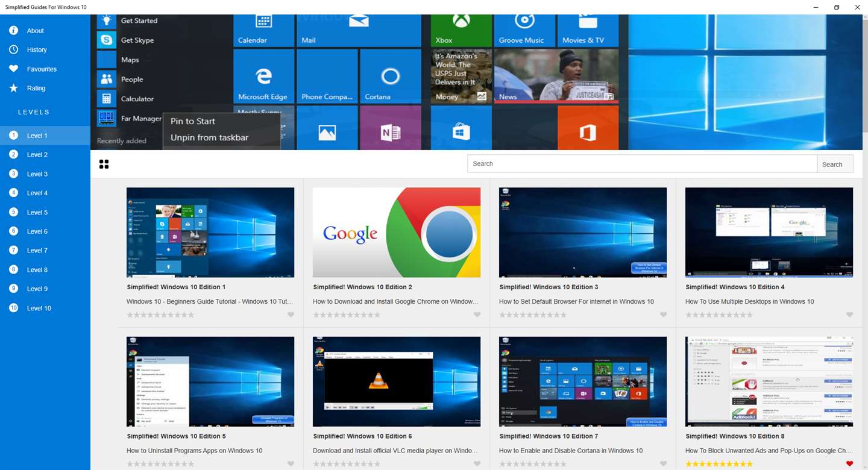Image resolution: width=868 pixels, height=470 pixels.
Task: Select Level 9 numbered circle icon
Action: pyautogui.click(x=13, y=289)
